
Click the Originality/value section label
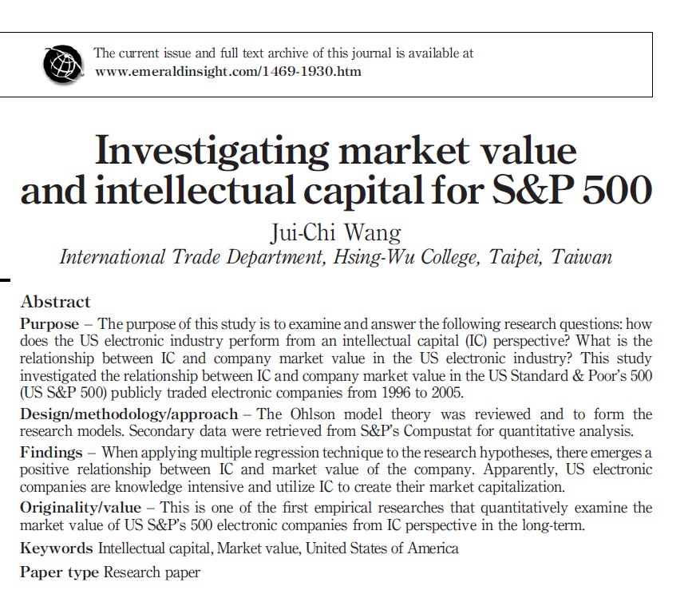tap(81, 508)
